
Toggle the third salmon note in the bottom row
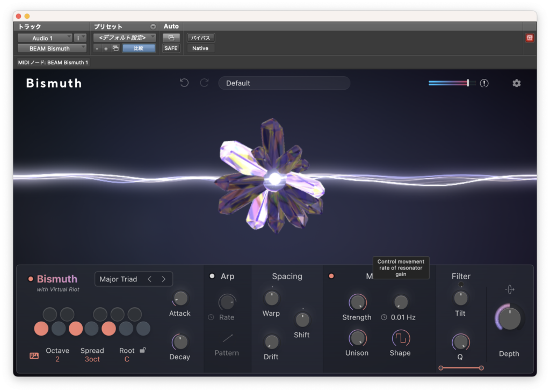[x=108, y=329]
